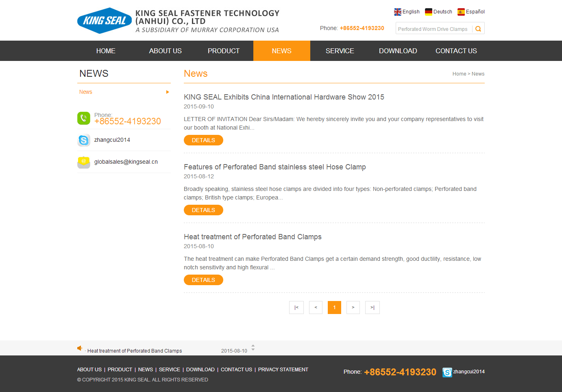
Task: Switch language to Español
Action: point(475,12)
